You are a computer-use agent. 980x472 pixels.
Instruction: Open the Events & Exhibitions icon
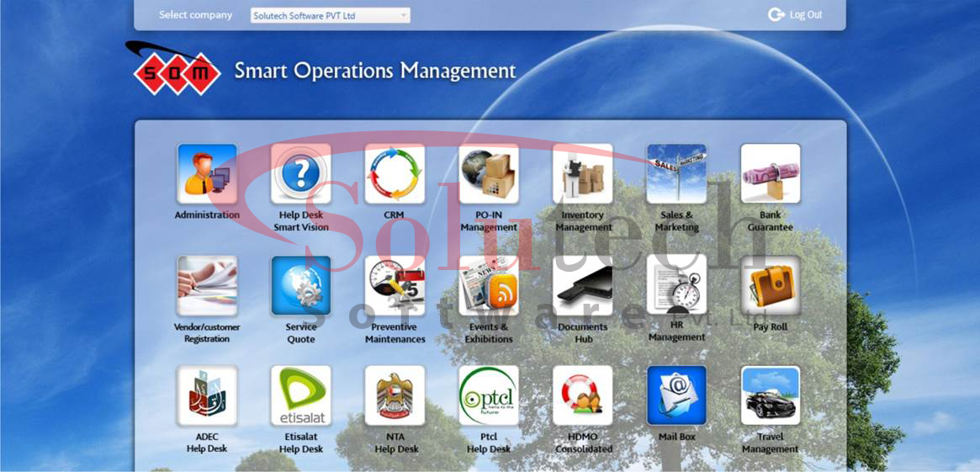click(489, 285)
